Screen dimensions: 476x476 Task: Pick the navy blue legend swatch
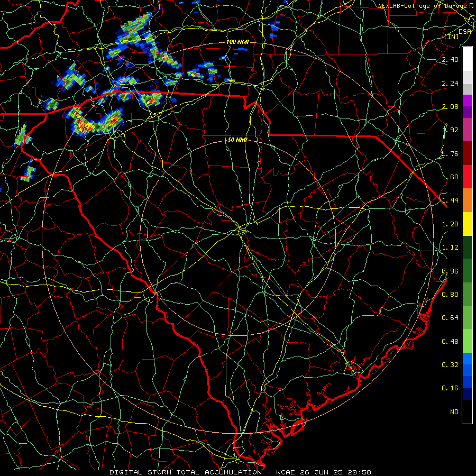(467, 393)
